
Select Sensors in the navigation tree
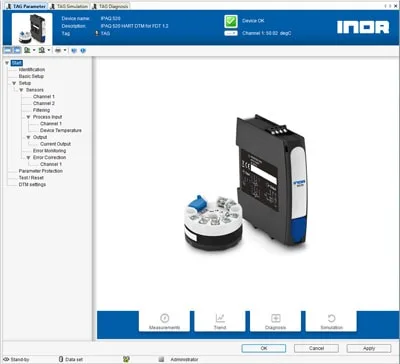35,90
